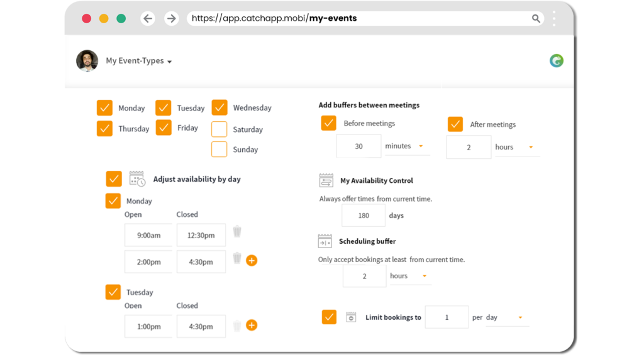Click the green CatchApp logo icon
This screenshot has height=355, width=644.
(556, 61)
